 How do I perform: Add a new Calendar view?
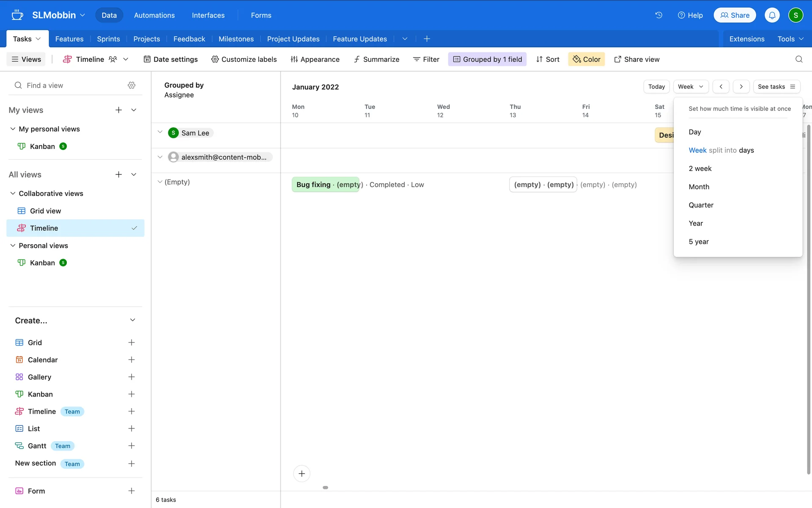(x=132, y=360)
